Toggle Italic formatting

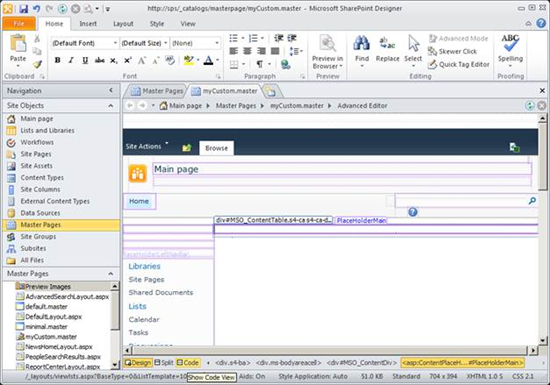pos(71,60)
